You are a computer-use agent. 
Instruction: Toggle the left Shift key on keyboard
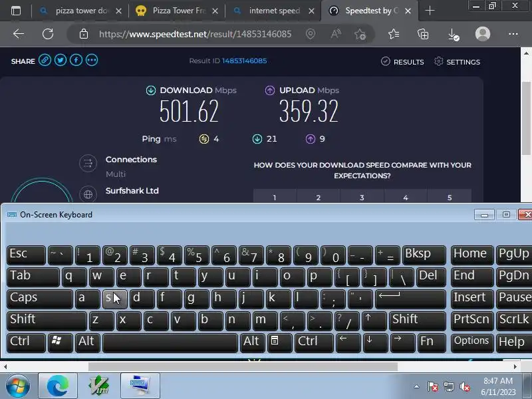(x=47, y=321)
